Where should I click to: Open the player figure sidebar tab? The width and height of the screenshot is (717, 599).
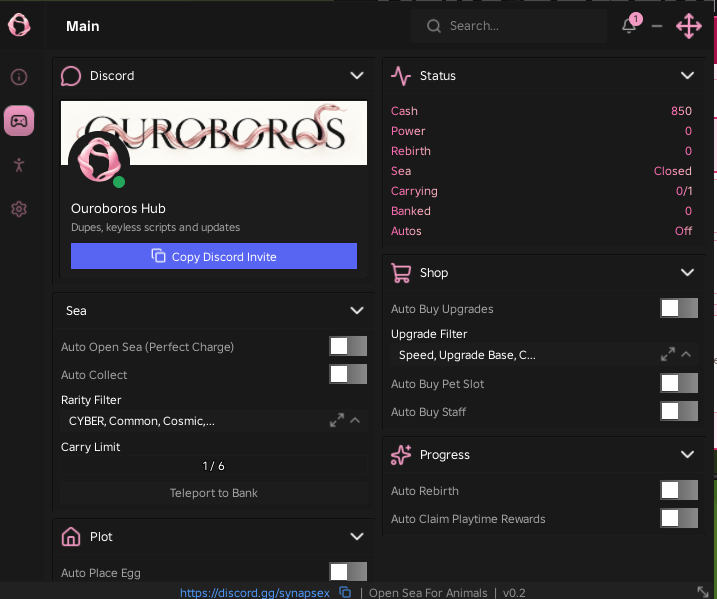click(x=19, y=165)
